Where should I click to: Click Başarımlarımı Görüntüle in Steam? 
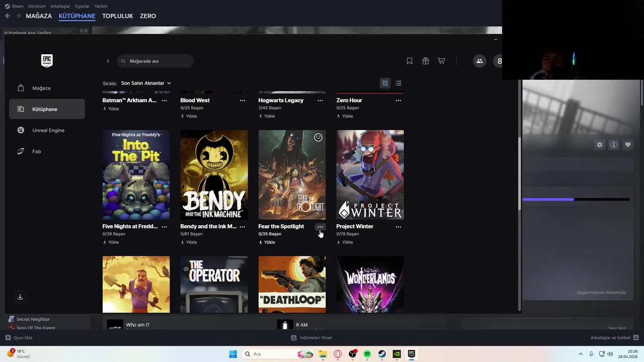(601, 293)
